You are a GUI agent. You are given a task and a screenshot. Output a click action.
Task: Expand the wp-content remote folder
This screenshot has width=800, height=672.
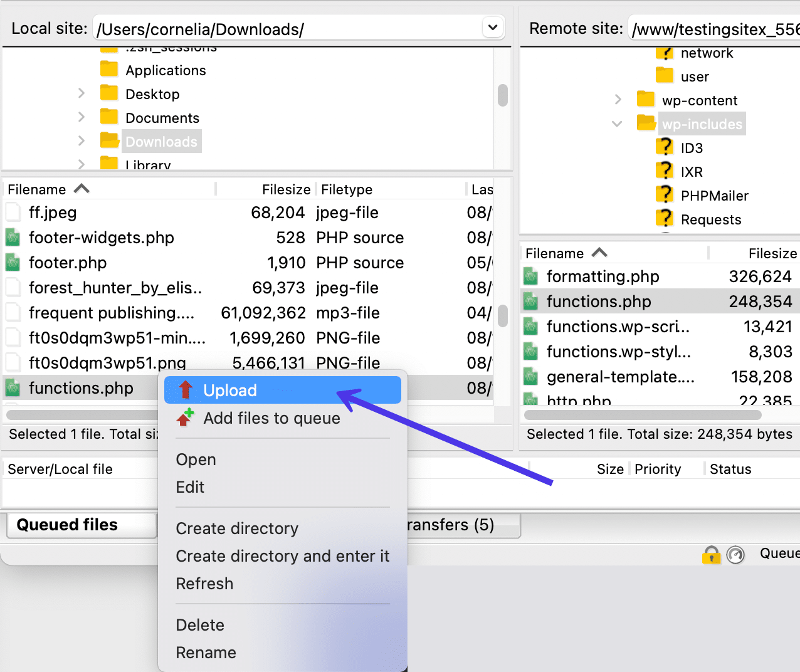[618, 100]
